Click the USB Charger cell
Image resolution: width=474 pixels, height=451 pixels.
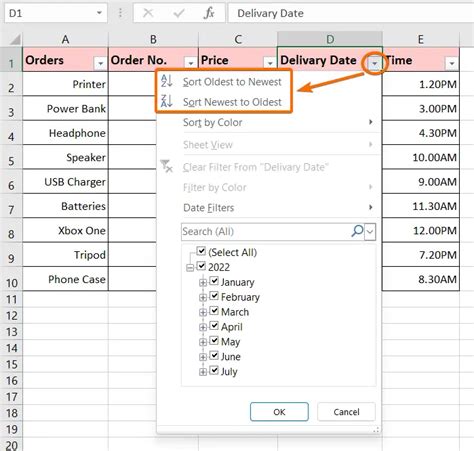point(65,182)
